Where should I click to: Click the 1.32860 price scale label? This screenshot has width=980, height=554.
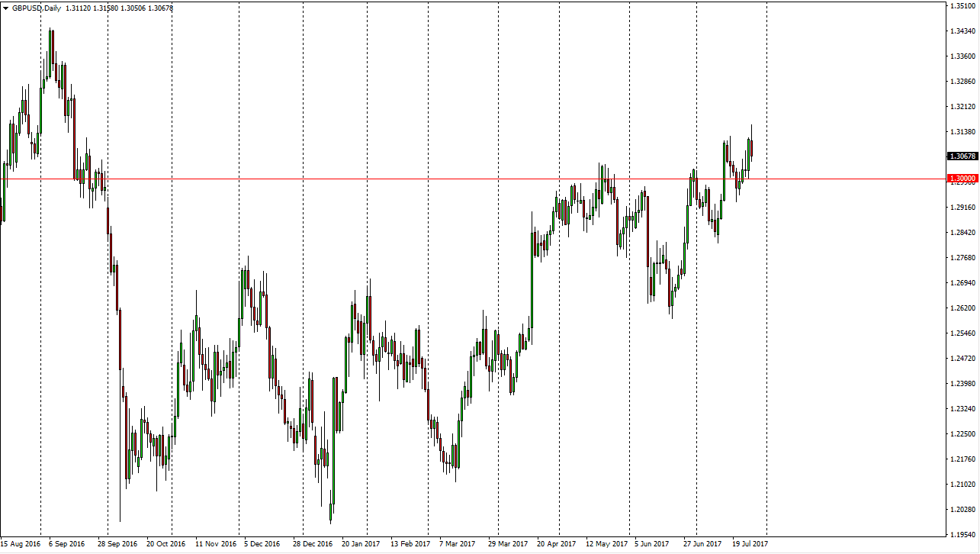pyautogui.click(x=963, y=82)
